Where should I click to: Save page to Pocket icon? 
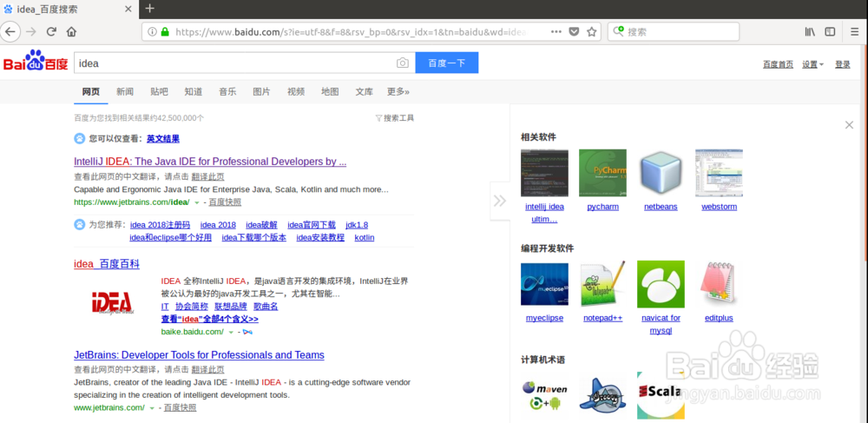574,31
